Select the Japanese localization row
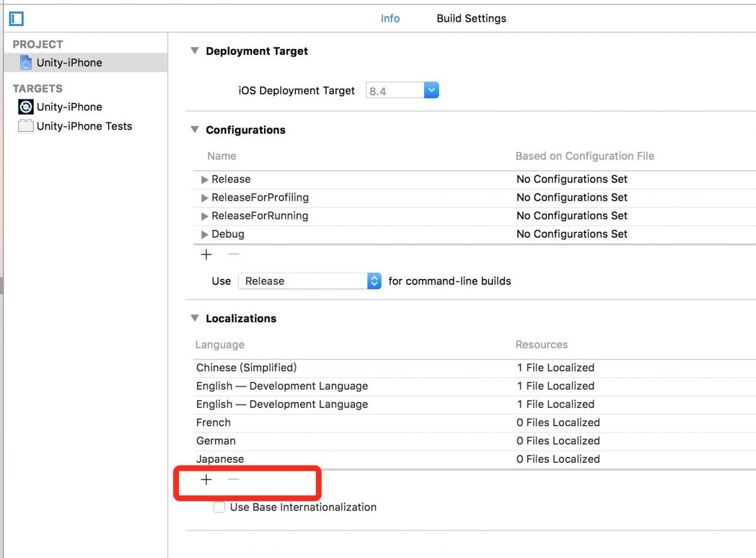This screenshot has height=558, width=756. click(474, 459)
